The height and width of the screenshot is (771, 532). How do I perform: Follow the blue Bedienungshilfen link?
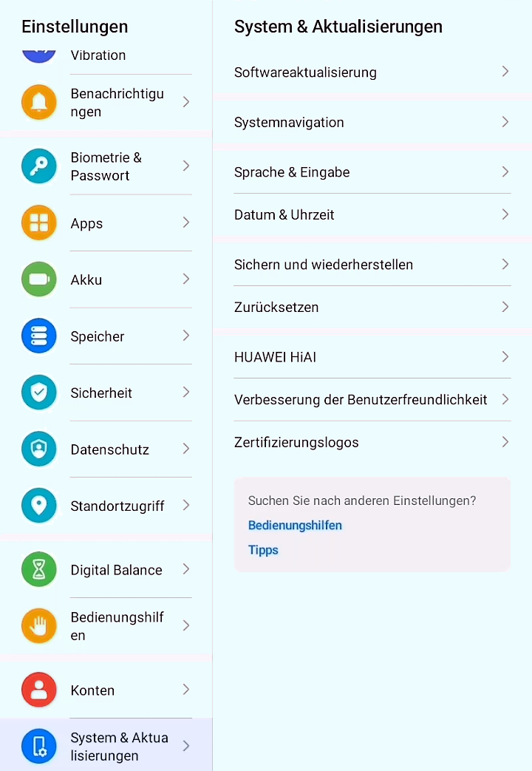(x=295, y=526)
